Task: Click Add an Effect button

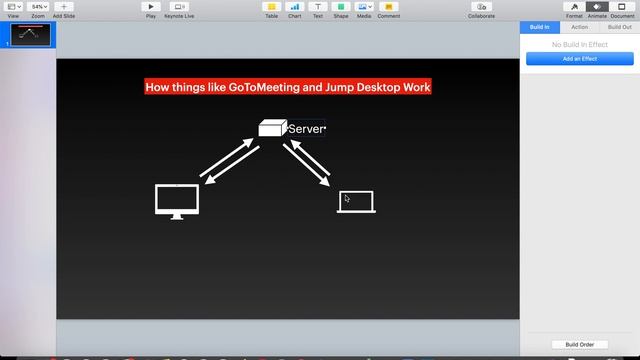Action: tap(580, 59)
